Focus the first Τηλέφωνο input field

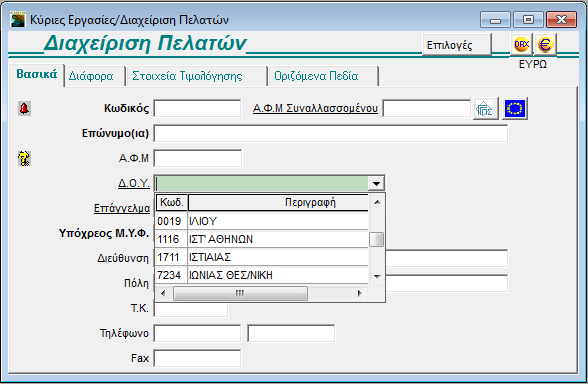coord(197,333)
